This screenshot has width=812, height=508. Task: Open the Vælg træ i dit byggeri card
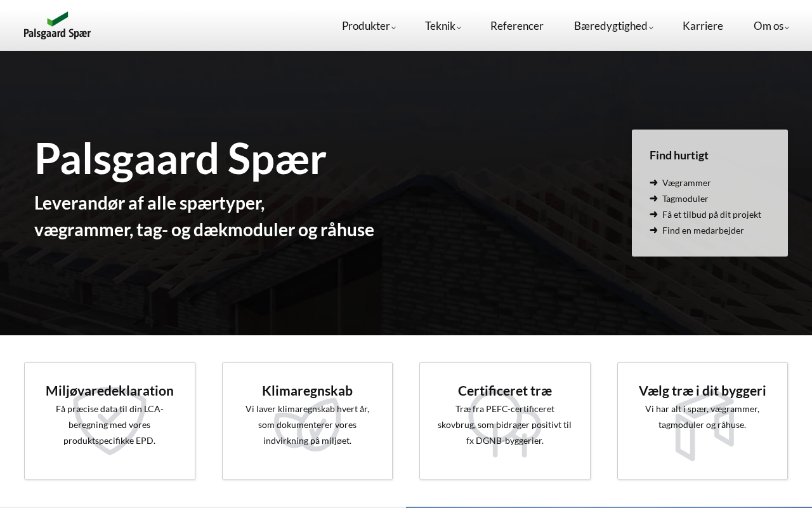[x=702, y=421]
